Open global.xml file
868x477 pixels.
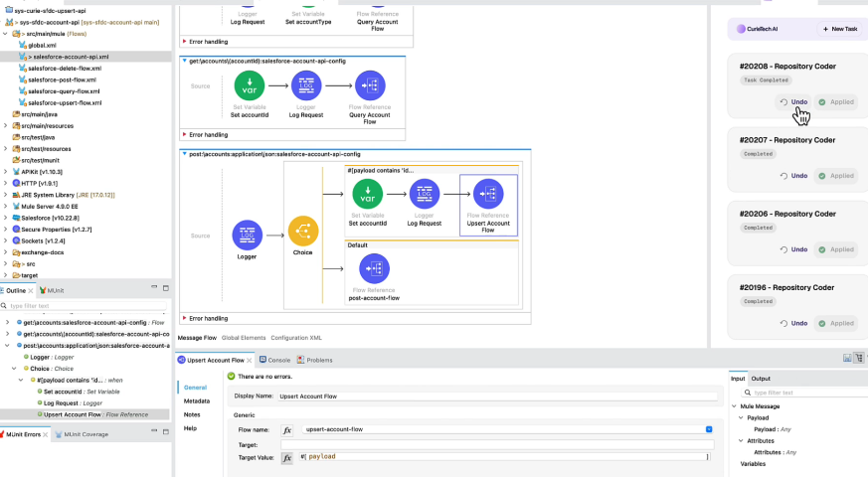point(42,46)
